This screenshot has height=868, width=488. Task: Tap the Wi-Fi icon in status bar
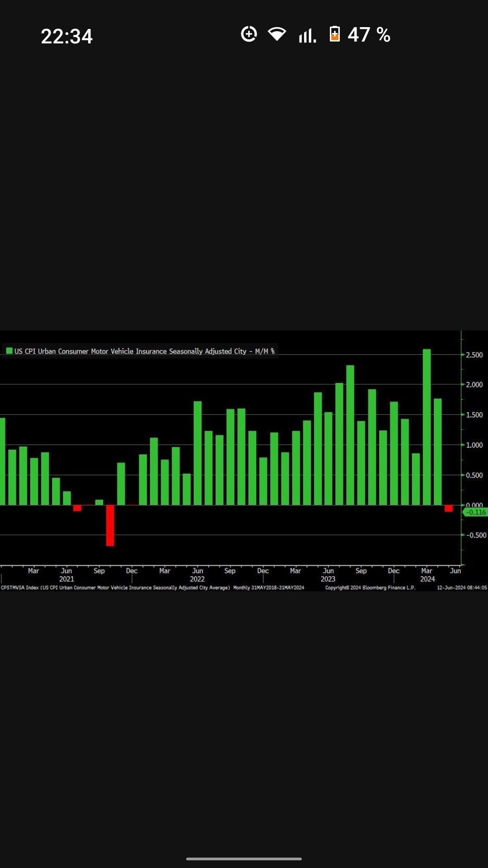point(277,34)
